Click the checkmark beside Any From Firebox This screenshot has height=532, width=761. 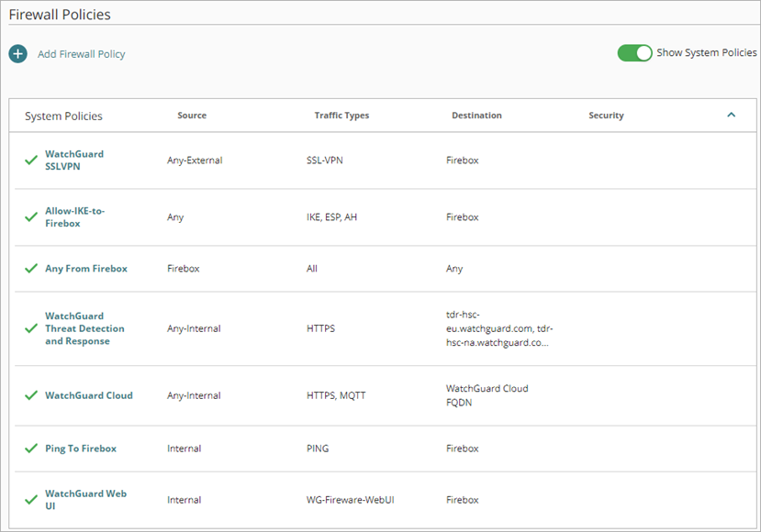click(29, 268)
